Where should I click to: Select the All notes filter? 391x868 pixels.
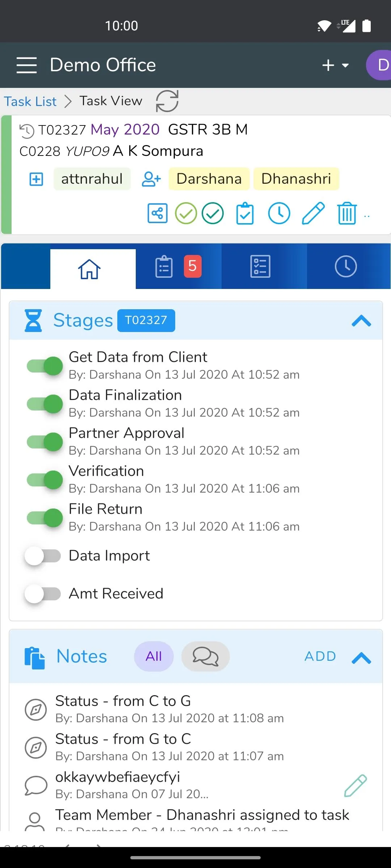(154, 656)
